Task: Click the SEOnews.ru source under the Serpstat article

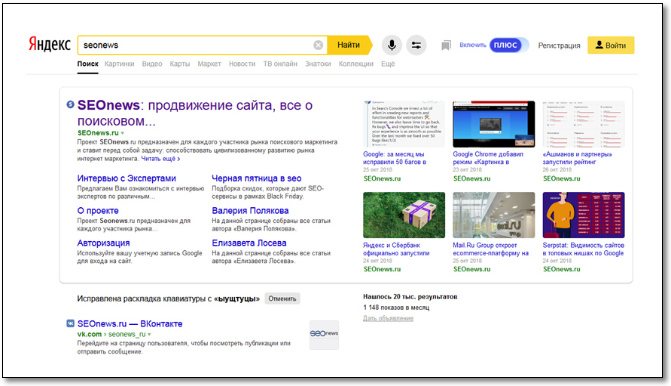Action: [x=561, y=269]
